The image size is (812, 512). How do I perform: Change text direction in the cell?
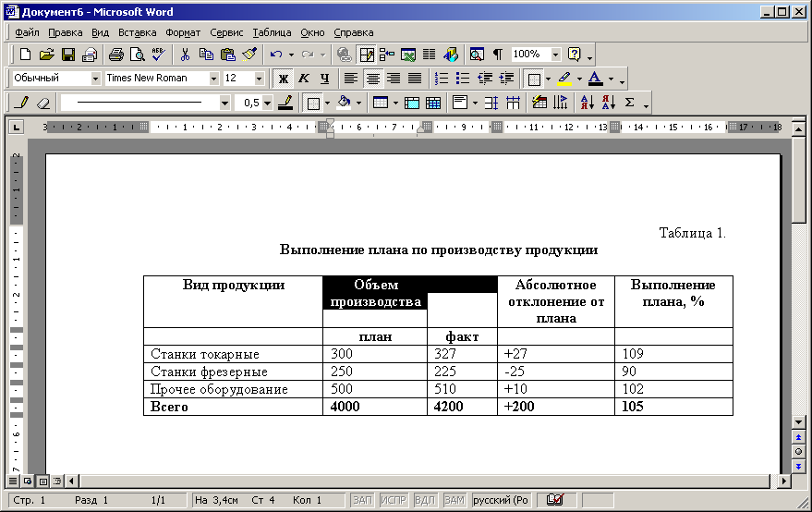[x=561, y=103]
